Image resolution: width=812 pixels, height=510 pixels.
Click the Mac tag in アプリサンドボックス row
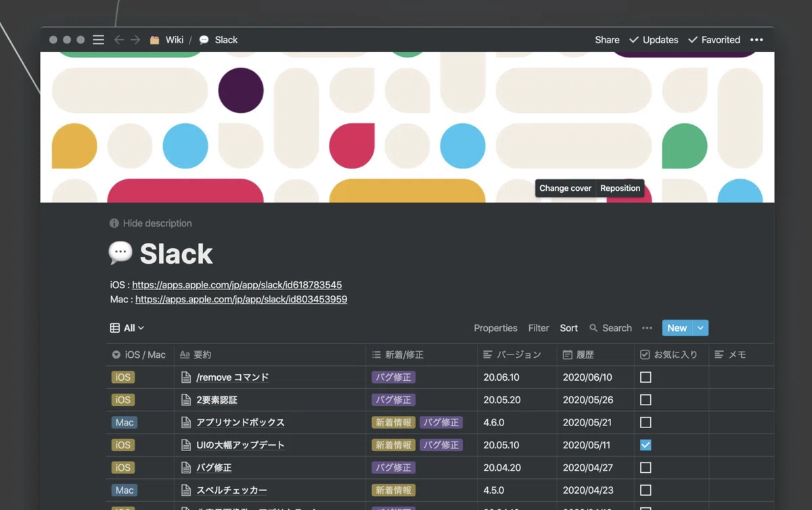tap(125, 423)
